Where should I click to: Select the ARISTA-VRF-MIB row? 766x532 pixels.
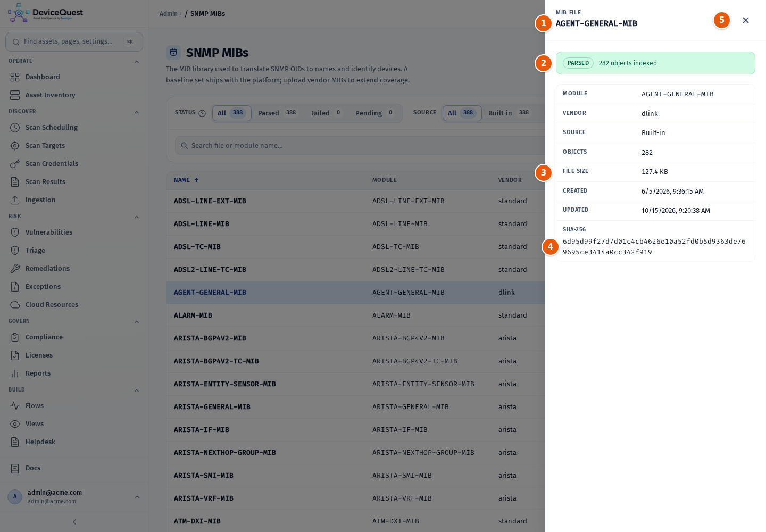(x=355, y=498)
